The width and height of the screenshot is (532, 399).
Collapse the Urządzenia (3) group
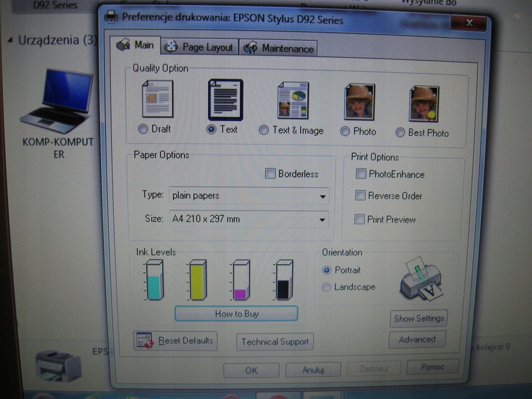[10, 41]
